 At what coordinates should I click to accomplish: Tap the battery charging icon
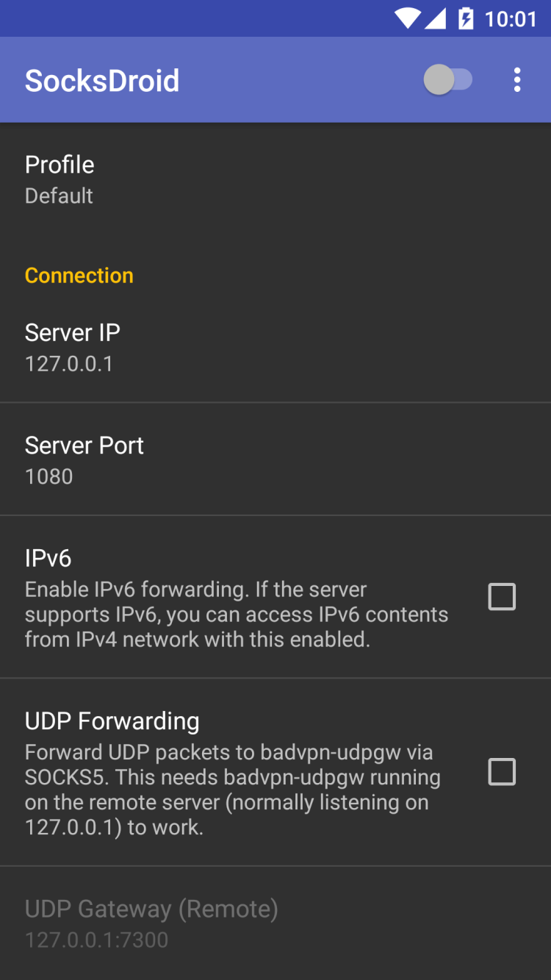[466, 18]
